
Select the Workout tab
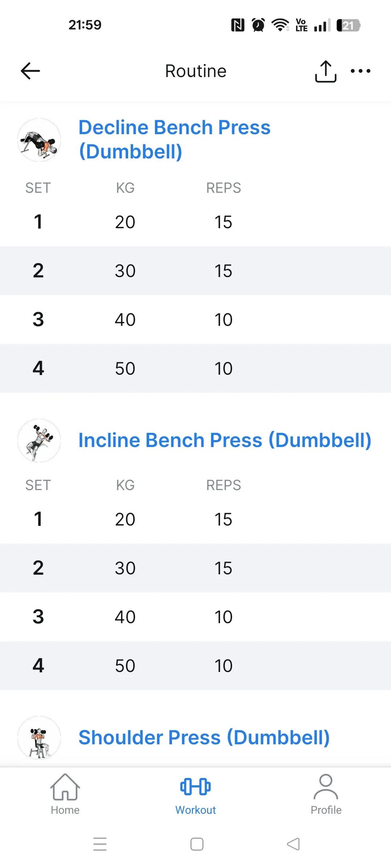coord(195,794)
